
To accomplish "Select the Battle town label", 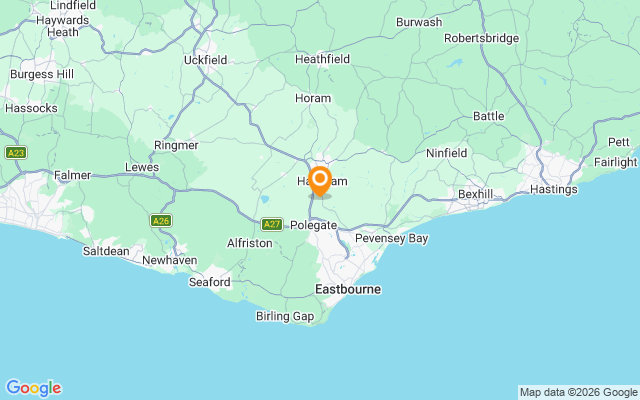I will click(x=489, y=116).
